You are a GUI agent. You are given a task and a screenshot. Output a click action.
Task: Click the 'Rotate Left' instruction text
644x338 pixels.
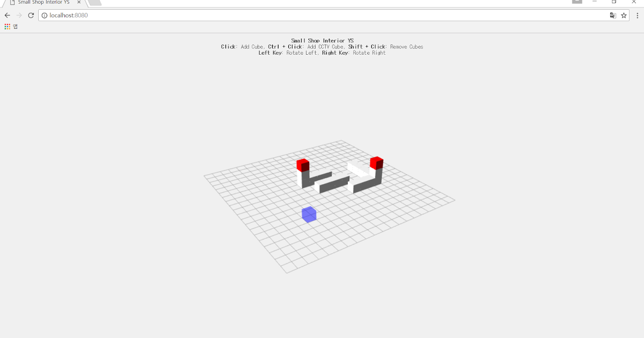pyautogui.click(x=302, y=53)
